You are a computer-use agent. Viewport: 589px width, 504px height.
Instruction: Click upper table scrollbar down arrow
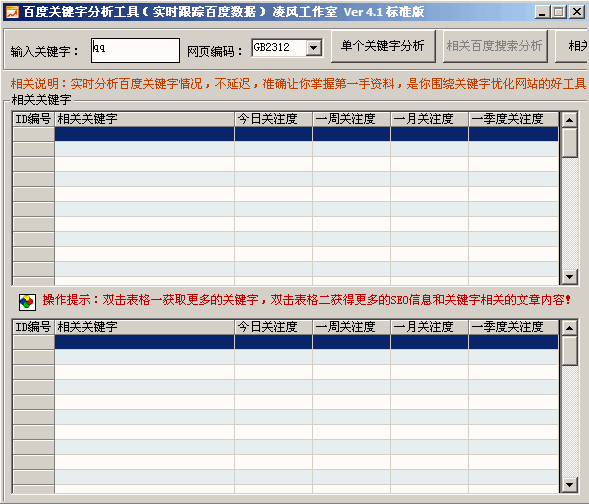(x=569, y=277)
